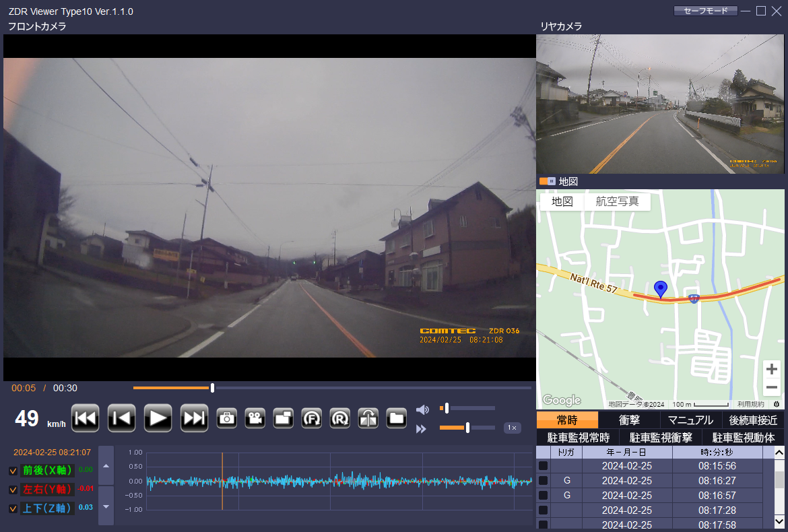The width and height of the screenshot is (788, 532).
Task: Uncheck the 左右(Y軸) checkbox
Action: 13,489
